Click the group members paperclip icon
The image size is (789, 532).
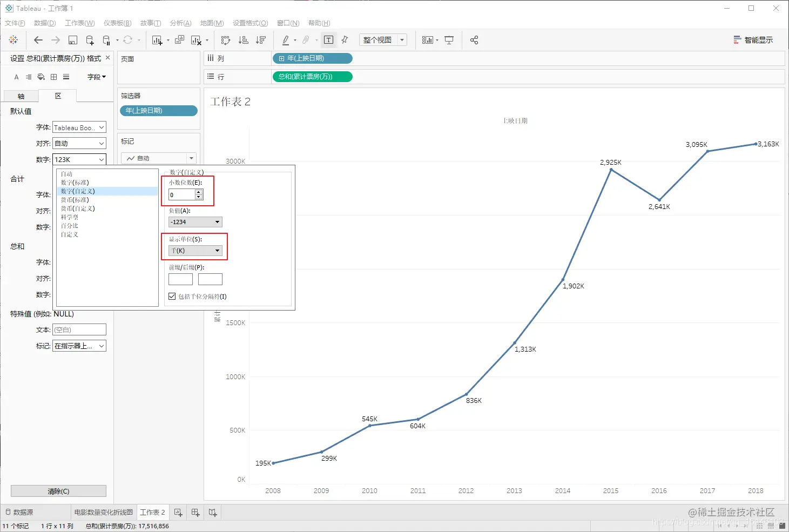[306, 40]
